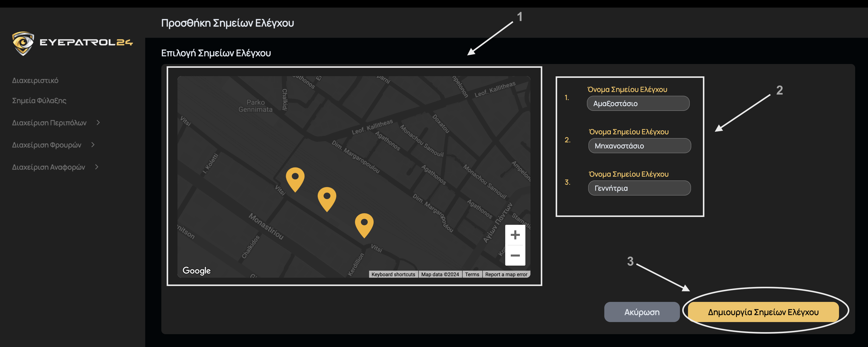Click Δημιουργία Σημείων Ελέγχου button
This screenshot has width=868, height=347.
[763, 312]
